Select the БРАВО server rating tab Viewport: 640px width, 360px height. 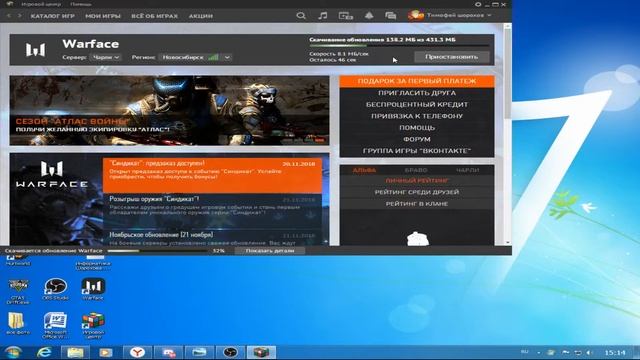416,170
